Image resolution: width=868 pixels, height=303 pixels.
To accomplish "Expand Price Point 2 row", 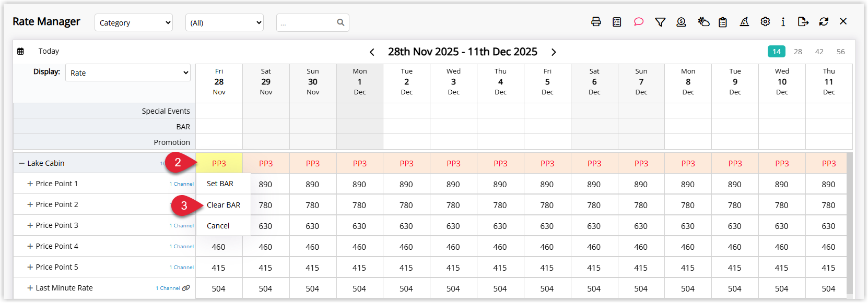I will coord(30,204).
